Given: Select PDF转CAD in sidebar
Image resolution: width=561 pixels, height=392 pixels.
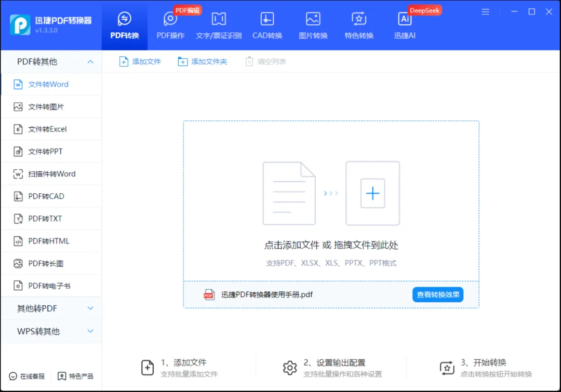Looking at the screenshot, I should point(51,196).
